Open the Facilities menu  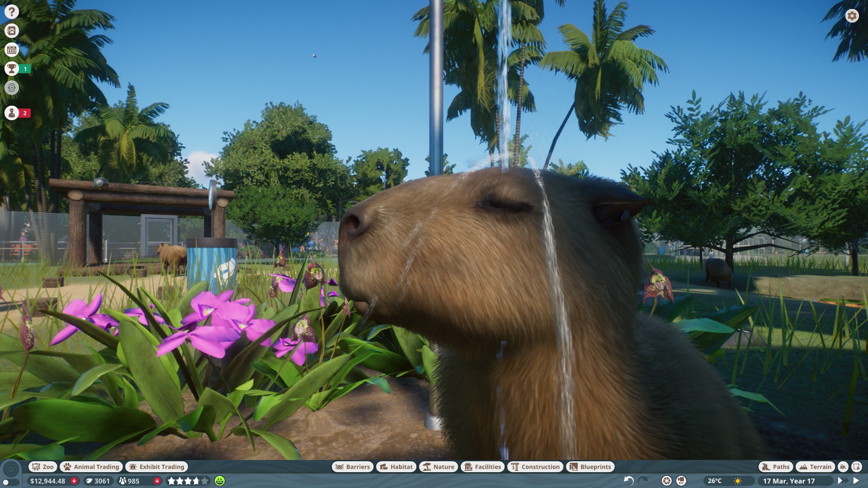(482, 467)
